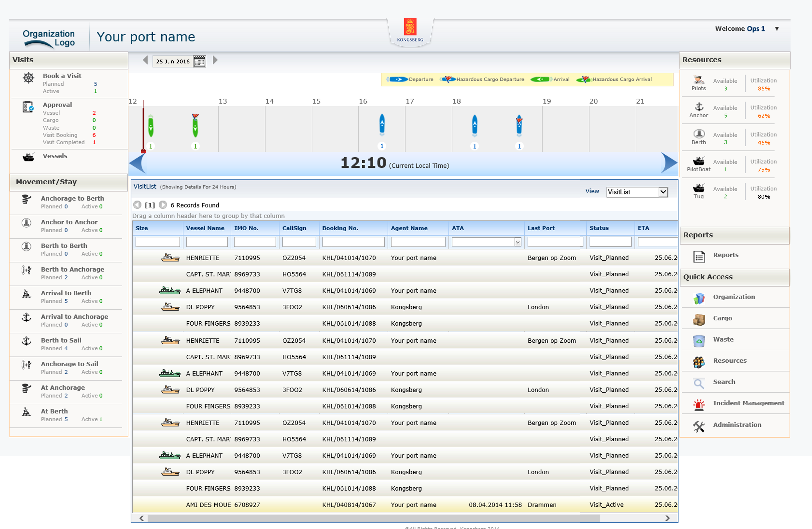Click the At Anchorage icon
The image size is (812, 529).
tap(26, 388)
